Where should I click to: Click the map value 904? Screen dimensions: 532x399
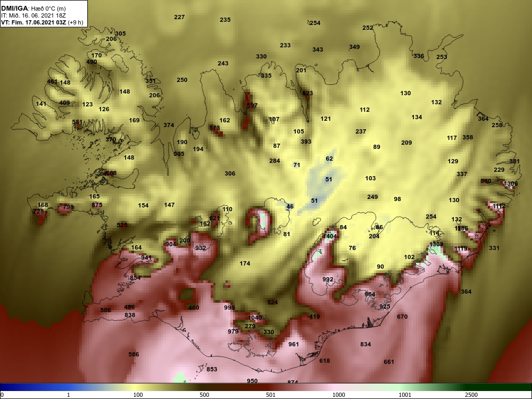[x=171, y=244]
